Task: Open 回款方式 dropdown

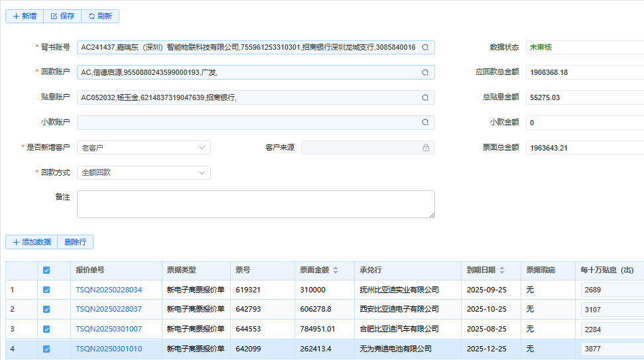Action: [144, 172]
